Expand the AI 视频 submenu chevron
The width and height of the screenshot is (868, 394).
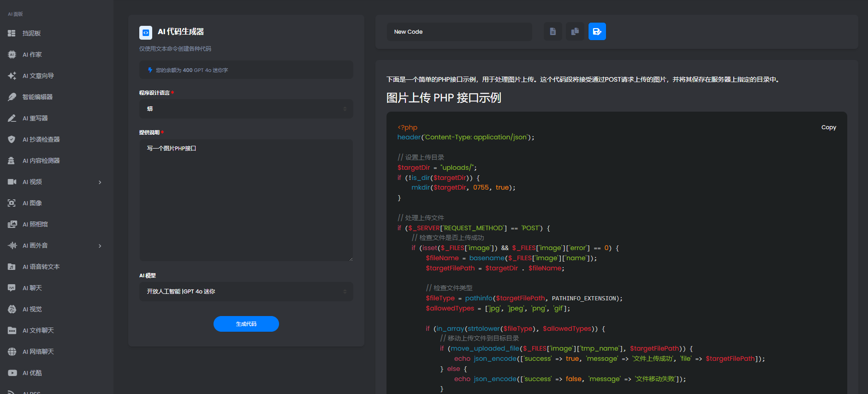100,182
